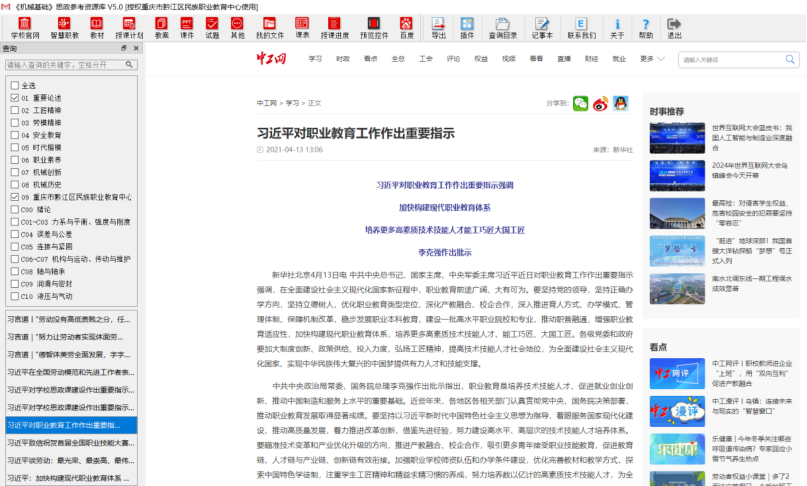The width and height of the screenshot is (807, 486).
Task: Click the 查询目录 query directory icon
Action: click(503, 28)
